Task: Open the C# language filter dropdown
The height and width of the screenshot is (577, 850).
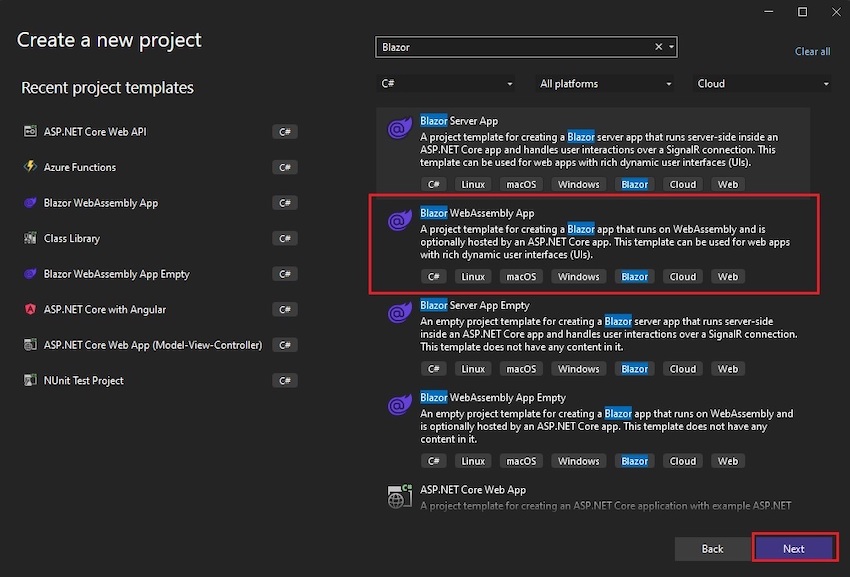Action: (x=446, y=84)
